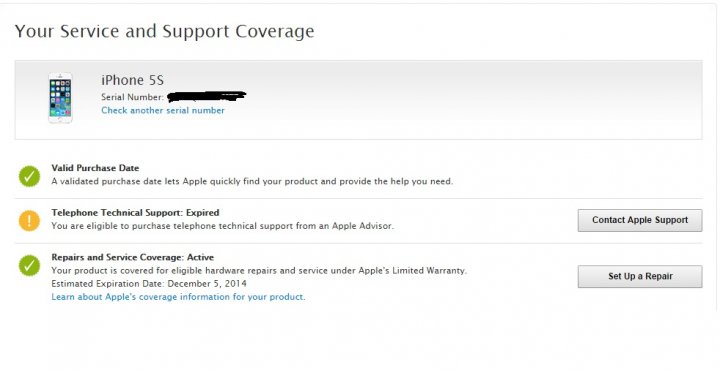Screen dimensions: 720x370
Task: Open the 'Check another serial number' link
Action: coord(163,111)
